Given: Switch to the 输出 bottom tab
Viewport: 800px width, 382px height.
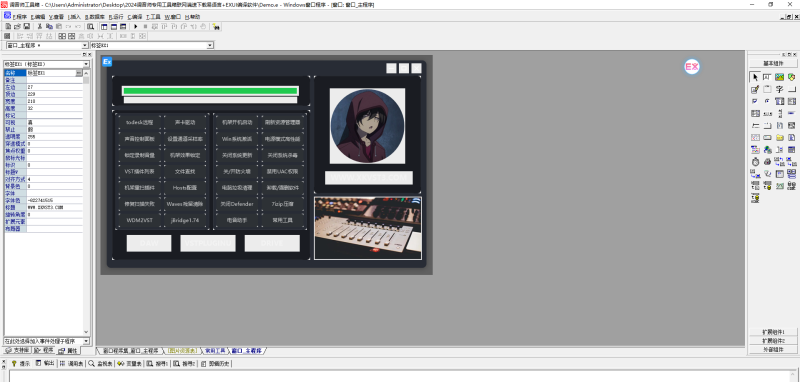Looking at the screenshot, I should pyautogui.click(x=45, y=364).
